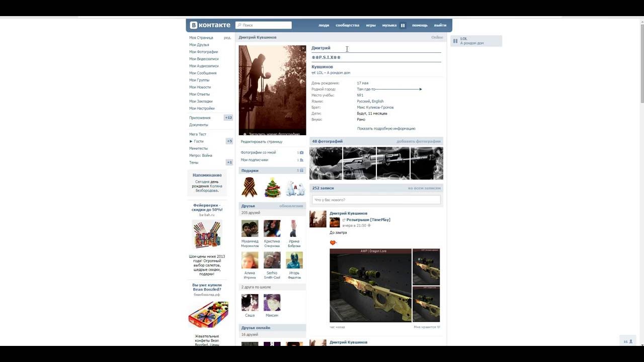644x362 pixels.
Task: Open the polar bears gift
Action: tap(295, 188)
